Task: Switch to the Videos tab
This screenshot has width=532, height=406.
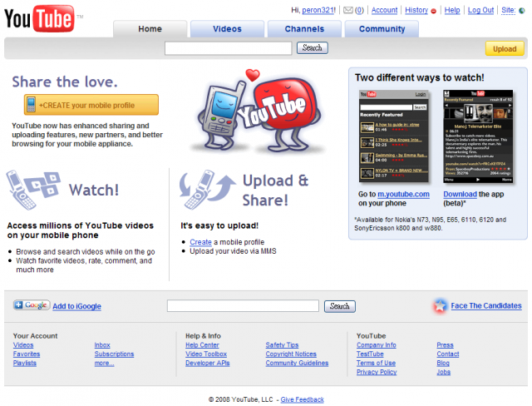Action: [227, 29]
